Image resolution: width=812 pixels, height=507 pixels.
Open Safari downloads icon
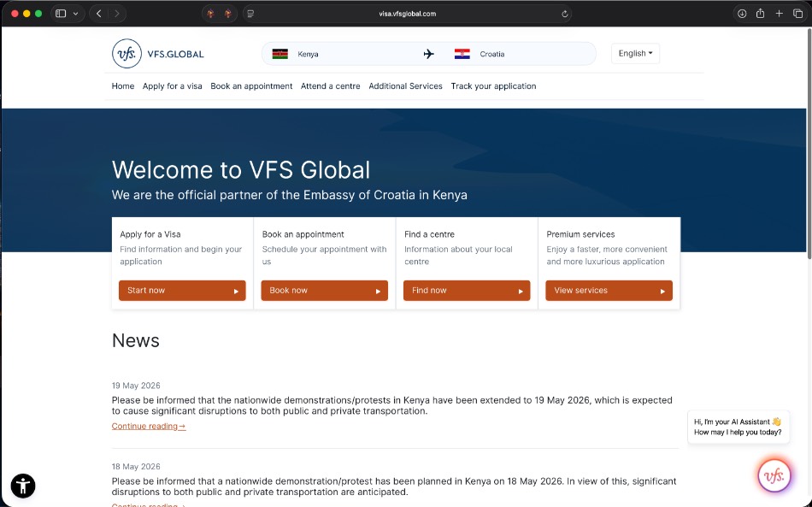pyautogui.click(x=742, y=14)
